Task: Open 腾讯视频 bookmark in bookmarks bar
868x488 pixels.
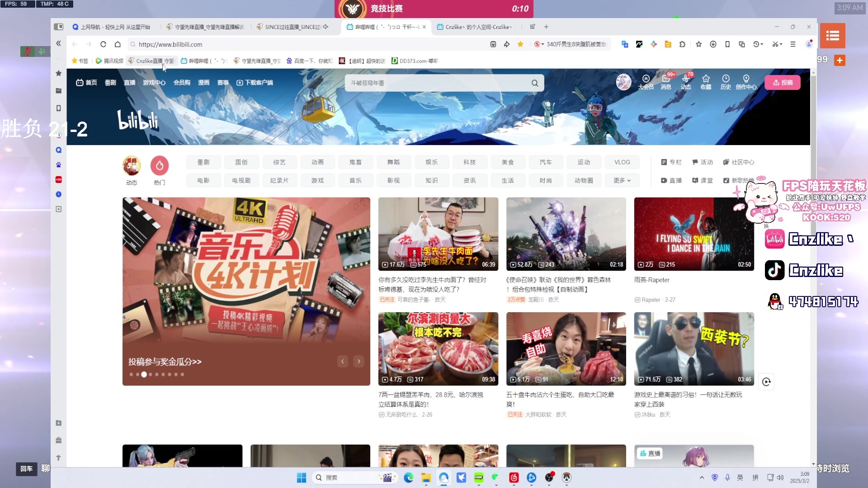Action: pos(109,61)
